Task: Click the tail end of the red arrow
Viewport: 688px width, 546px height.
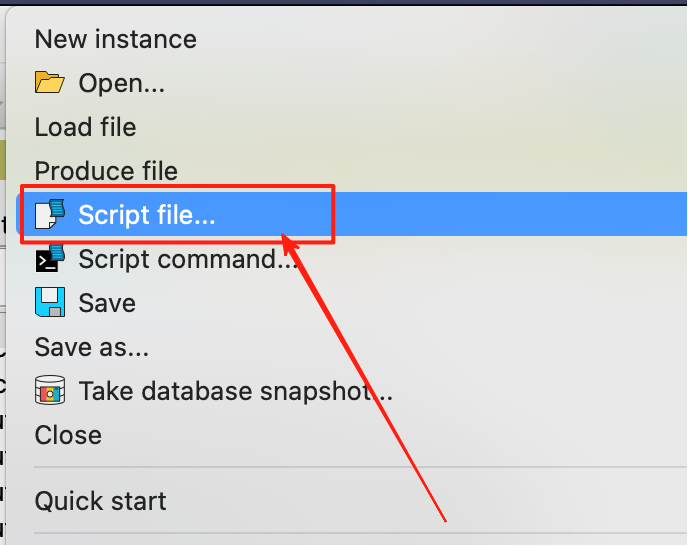Action: (444, 520)
